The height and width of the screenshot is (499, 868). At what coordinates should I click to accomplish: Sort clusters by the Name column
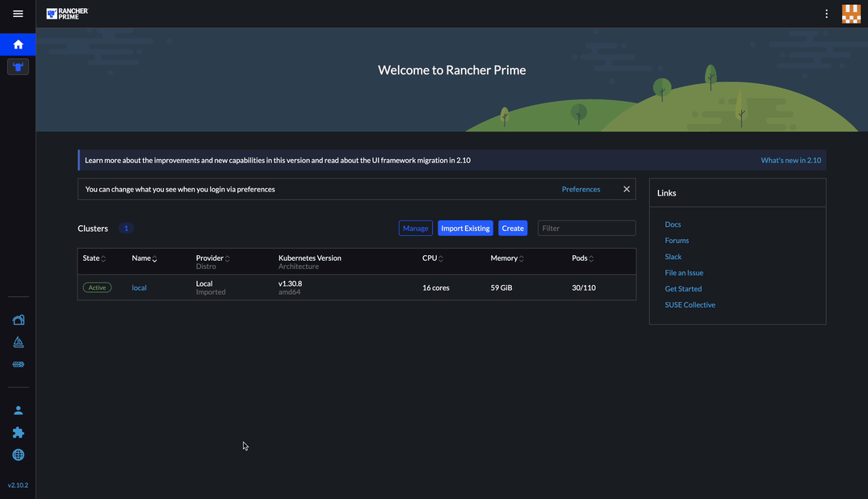155,258
